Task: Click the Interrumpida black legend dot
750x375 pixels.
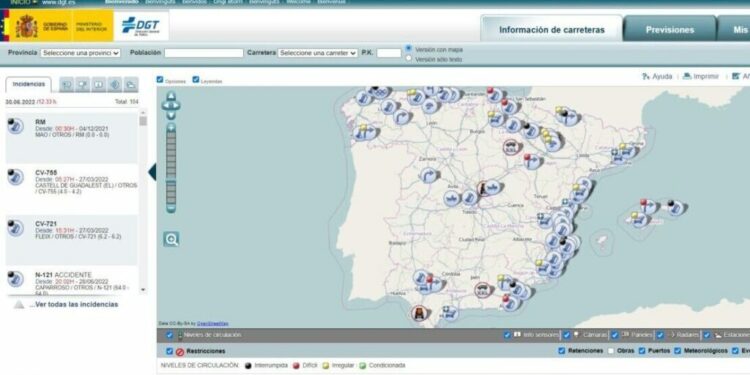Action: pos(248,365)
